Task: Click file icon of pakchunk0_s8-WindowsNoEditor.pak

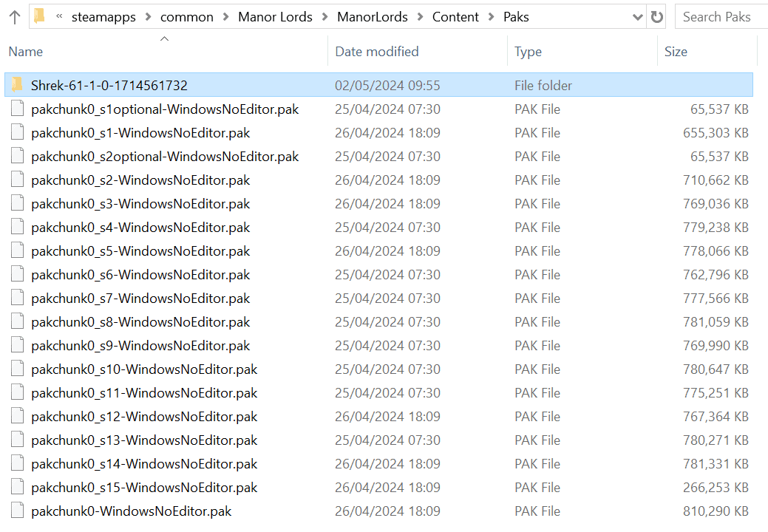Action: (18, 321)
